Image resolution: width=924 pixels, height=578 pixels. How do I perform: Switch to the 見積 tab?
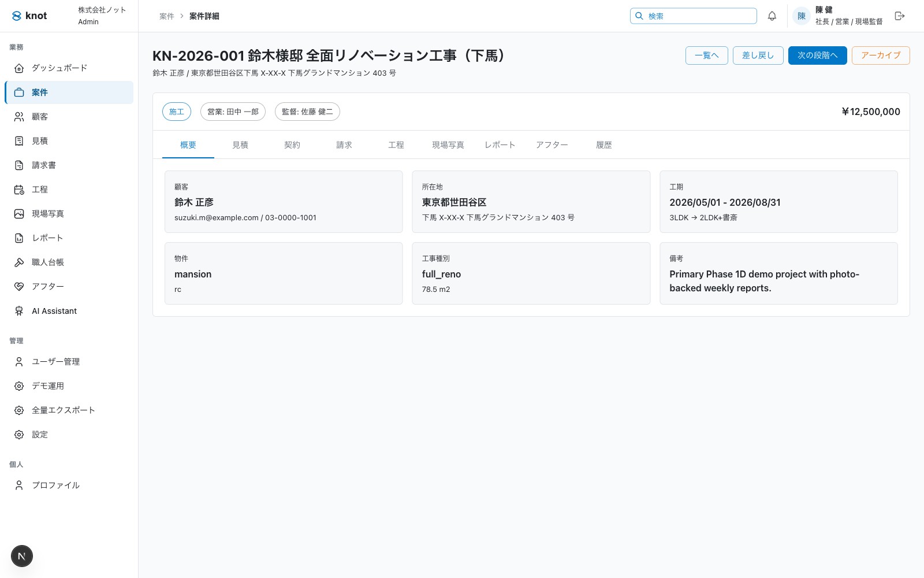tap(240, 145)
